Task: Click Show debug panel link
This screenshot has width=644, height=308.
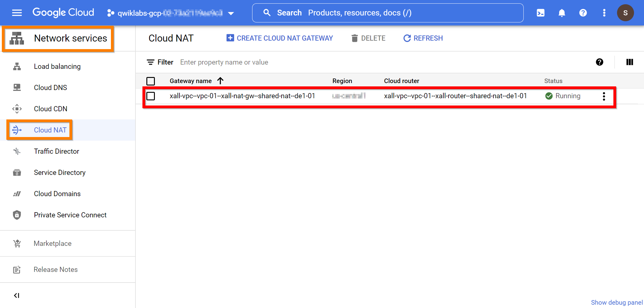Action: (617, 303)
